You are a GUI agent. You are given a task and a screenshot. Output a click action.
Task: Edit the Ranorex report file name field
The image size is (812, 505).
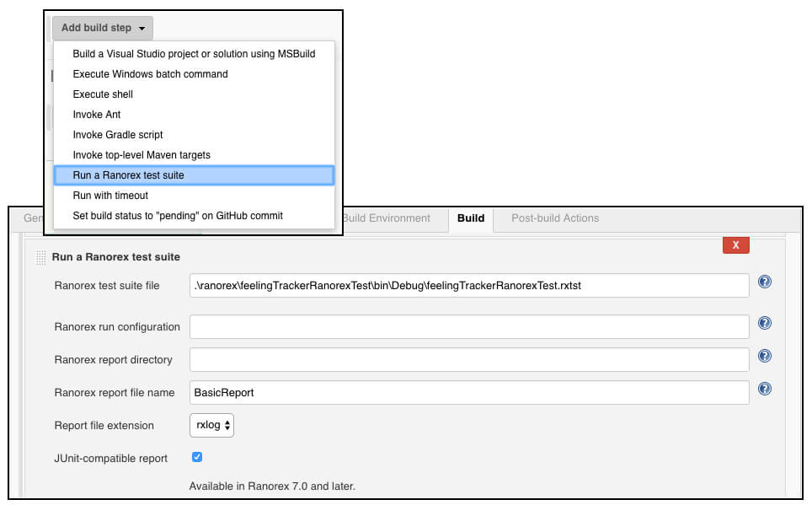pyautogui.click(x=469, y=393)
